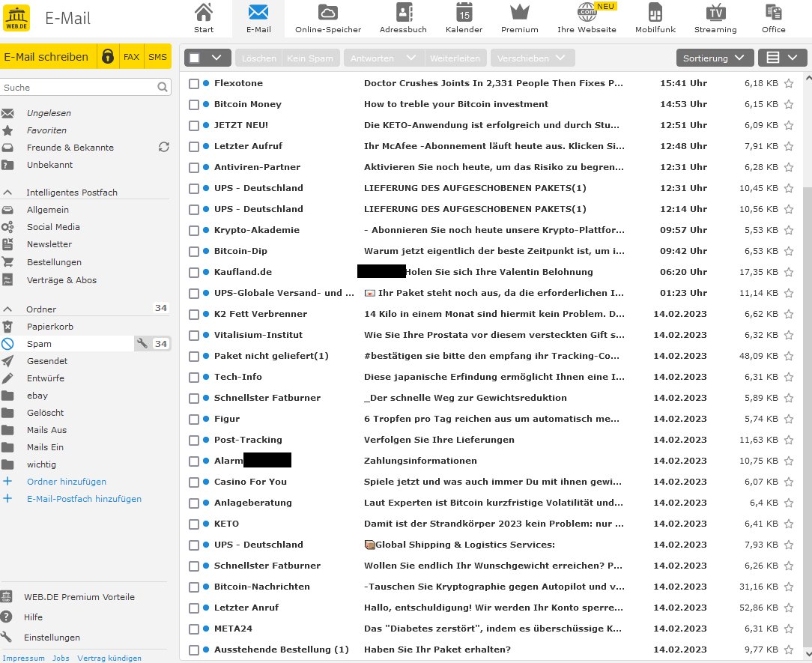Click the plus icon for Ordner hinzufügen
Screen dimensions: 812x663
tap(7, 481)
